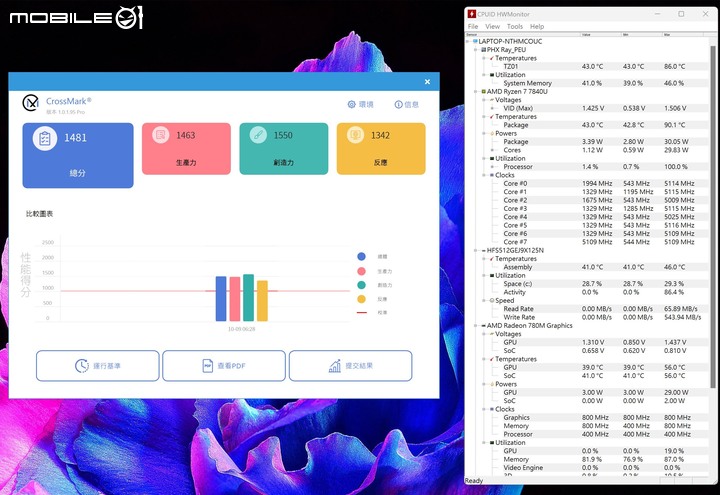Image resolution: width=720 pixels, height=495 pixels.
Task: Select the Video Engine utilization row
Action: 587,467
